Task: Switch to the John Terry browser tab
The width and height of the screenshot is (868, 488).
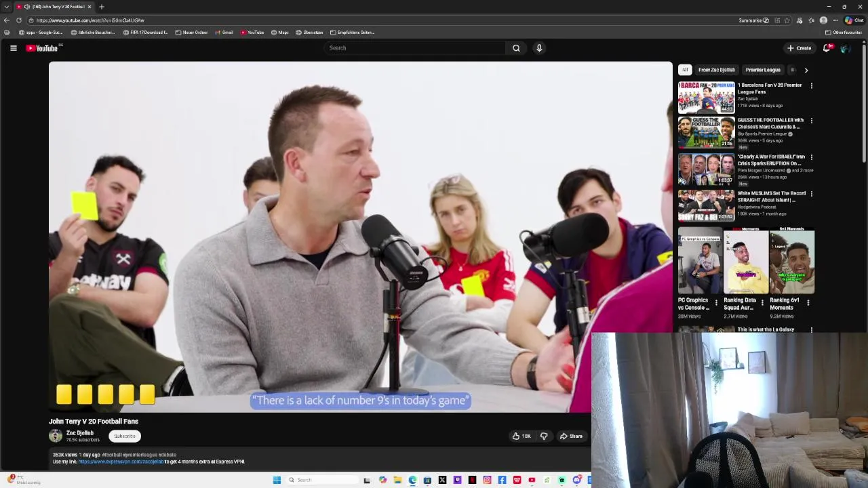Action: (x=54, y=7)
